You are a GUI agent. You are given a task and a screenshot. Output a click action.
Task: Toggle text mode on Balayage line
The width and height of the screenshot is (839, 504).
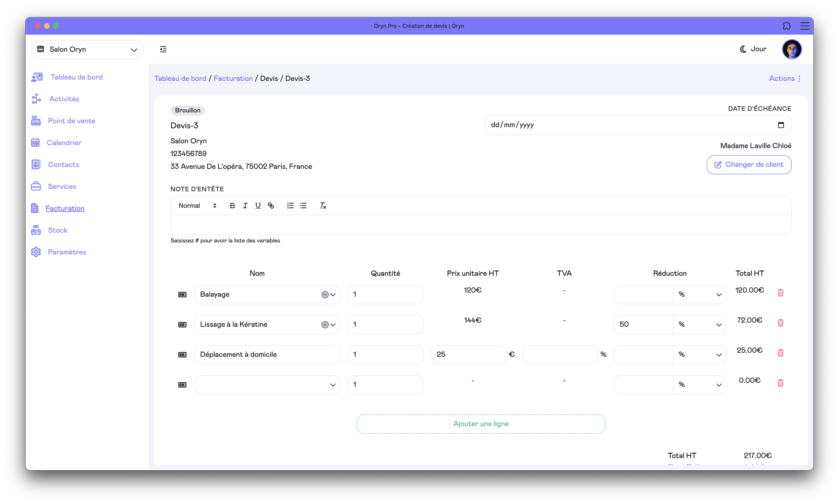[182, 294]
